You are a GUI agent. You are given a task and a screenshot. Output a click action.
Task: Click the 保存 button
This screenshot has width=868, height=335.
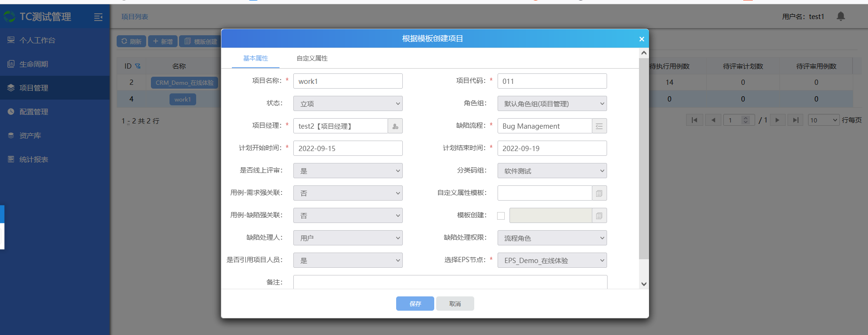pos(415,304)
